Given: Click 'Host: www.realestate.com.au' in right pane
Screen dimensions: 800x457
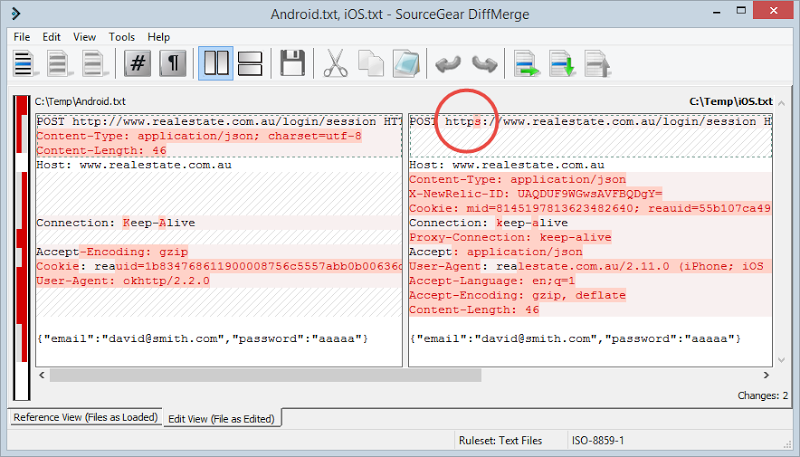Looking at the screenshot, I should [x=507, y=165].
